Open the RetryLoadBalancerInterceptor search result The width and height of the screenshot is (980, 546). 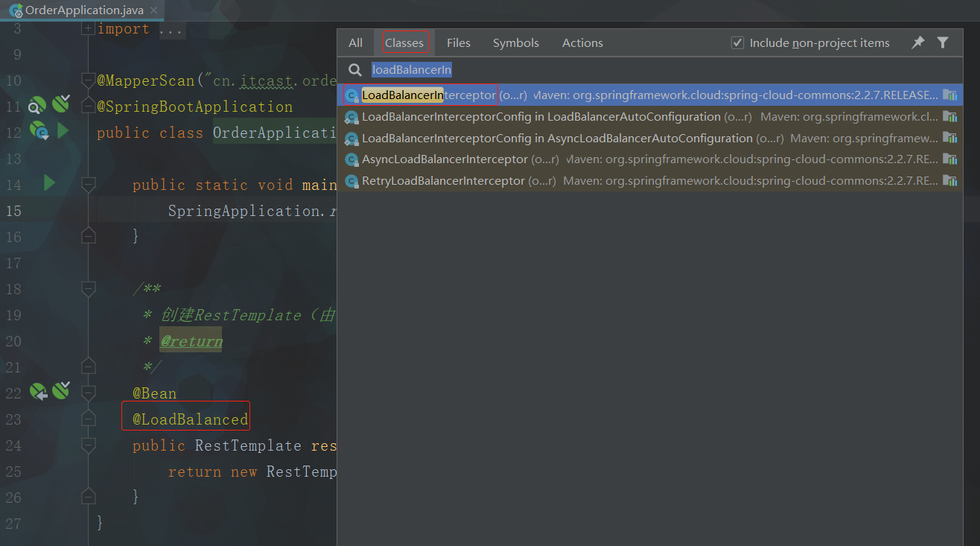[x=649, y=181]
